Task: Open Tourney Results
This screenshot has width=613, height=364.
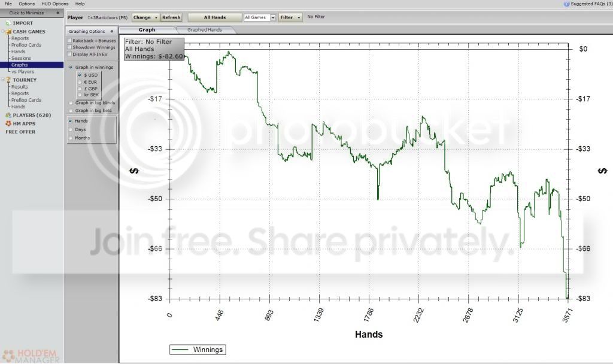Action: (x=20, y=87)
